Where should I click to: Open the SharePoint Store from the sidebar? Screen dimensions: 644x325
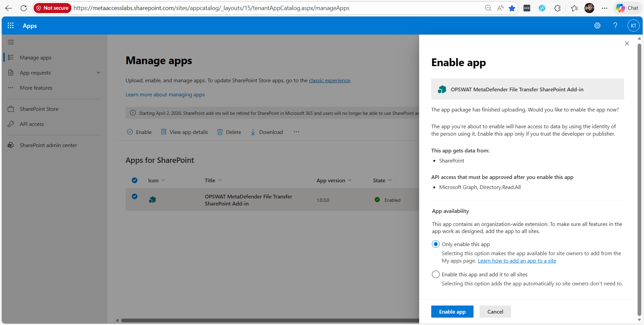[39, 109]
